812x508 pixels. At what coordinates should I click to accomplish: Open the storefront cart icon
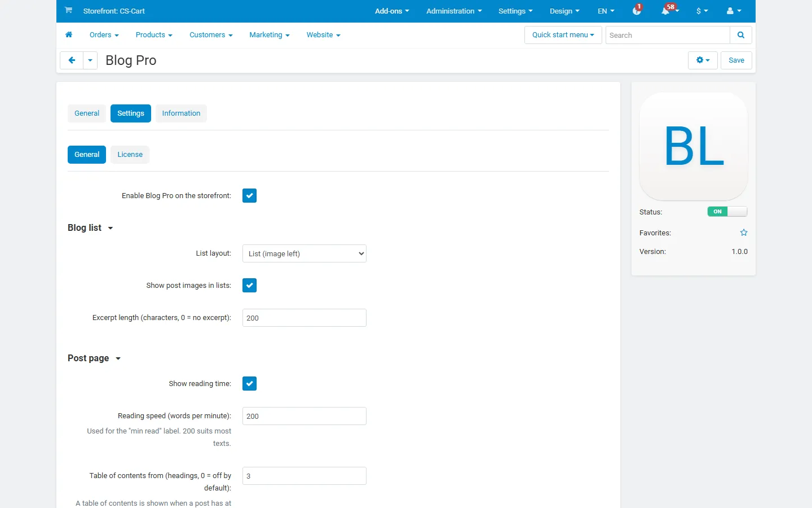click(x=68, y=10)
